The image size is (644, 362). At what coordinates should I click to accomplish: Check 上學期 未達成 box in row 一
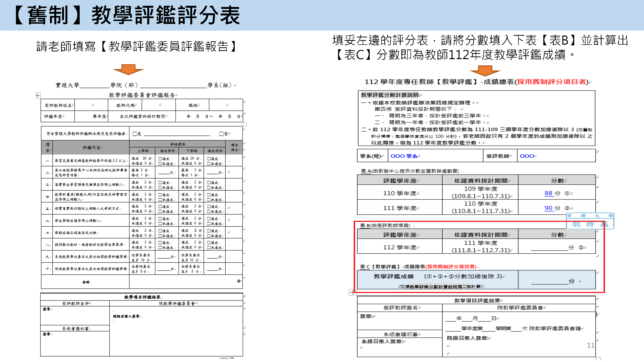coord(160,164)
